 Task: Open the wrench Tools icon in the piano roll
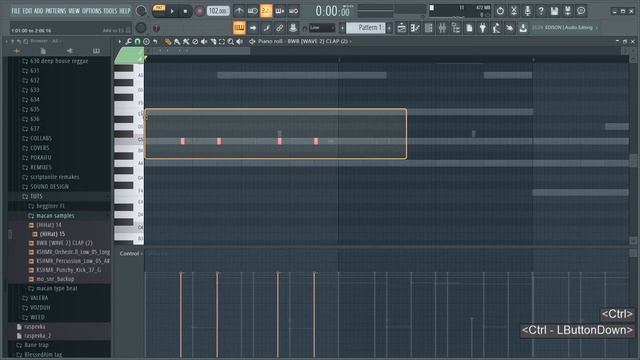[x=129, y=41]
